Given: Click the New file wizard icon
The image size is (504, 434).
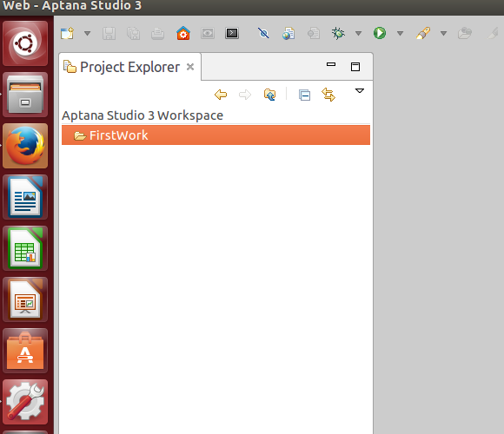Looking at the screenshot, I should coord(67,33).
